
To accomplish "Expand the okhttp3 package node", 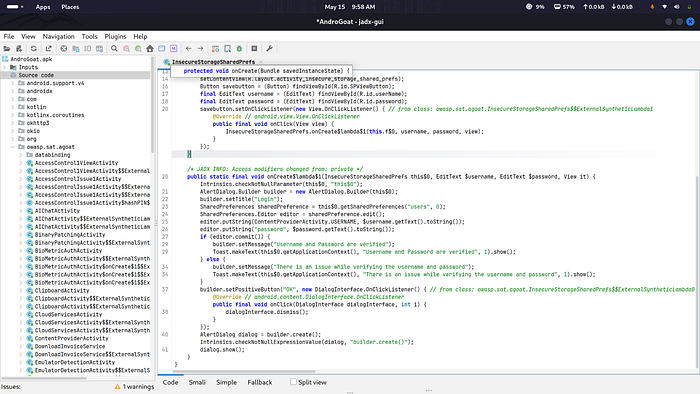I will click(13, 123).
